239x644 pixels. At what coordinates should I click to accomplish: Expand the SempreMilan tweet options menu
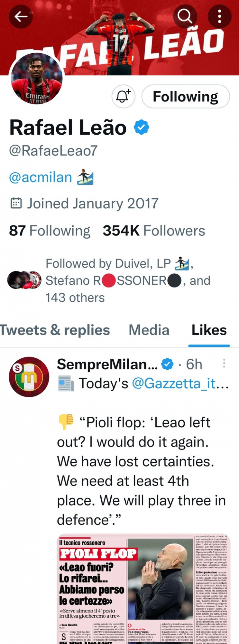[224, 364]
